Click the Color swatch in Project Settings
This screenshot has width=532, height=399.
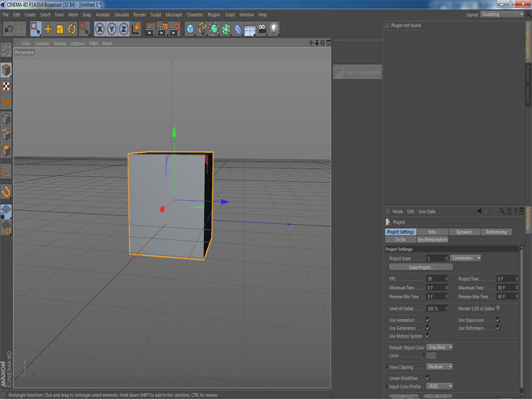click(x=431, y=356)
